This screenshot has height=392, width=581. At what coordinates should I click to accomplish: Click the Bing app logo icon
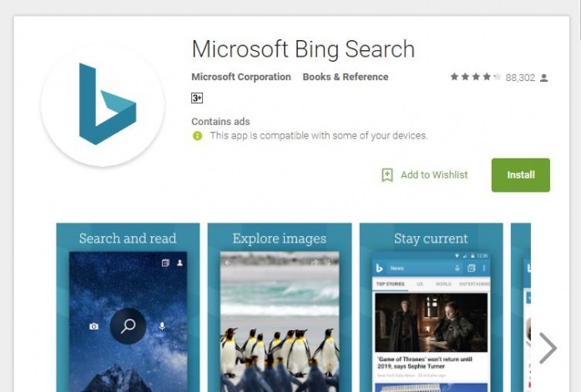[103, 104]
